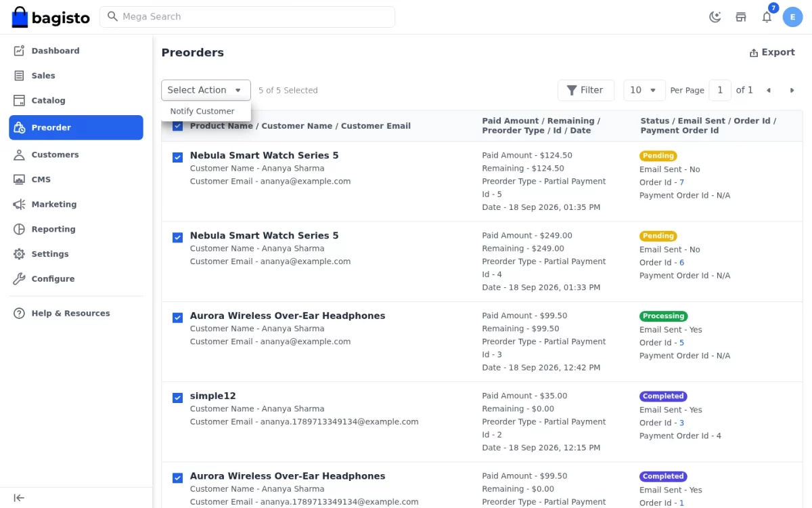This screenshot has width=812, height=508.
Task: Open Marketing in the sidebar
Action: (x=76, y=204)
